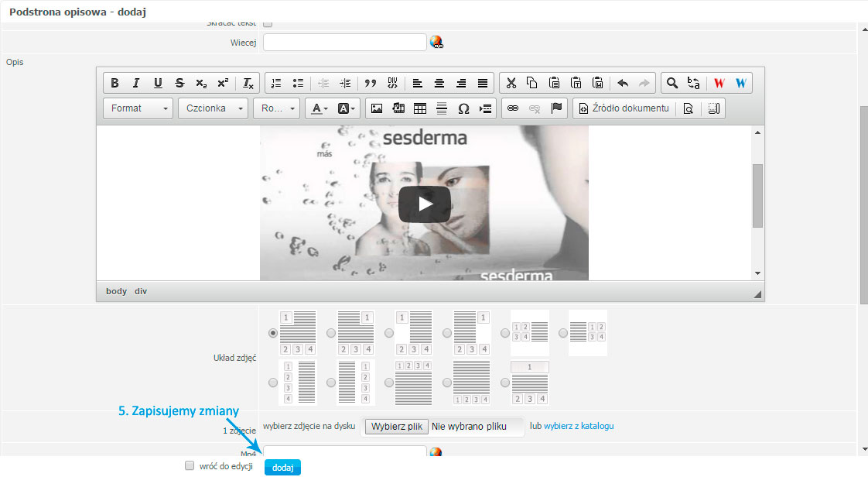Viewport: 868px width, 477px height.
Task: Insert a link
Action: click(513, 108)
